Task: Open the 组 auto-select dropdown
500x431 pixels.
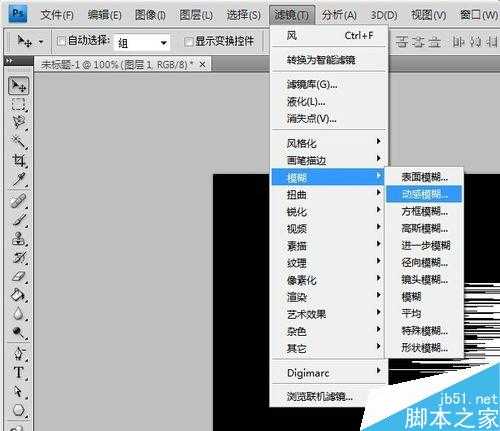Action: pos(142,43)
